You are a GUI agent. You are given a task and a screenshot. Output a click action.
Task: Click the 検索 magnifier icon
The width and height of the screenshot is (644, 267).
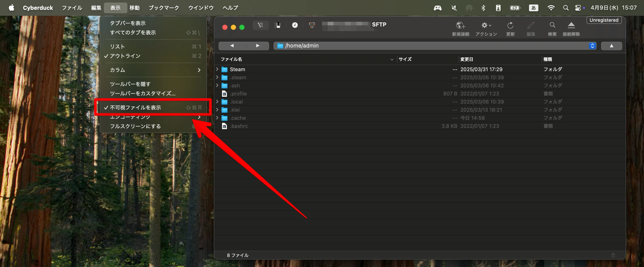click(x=552, y=25)
